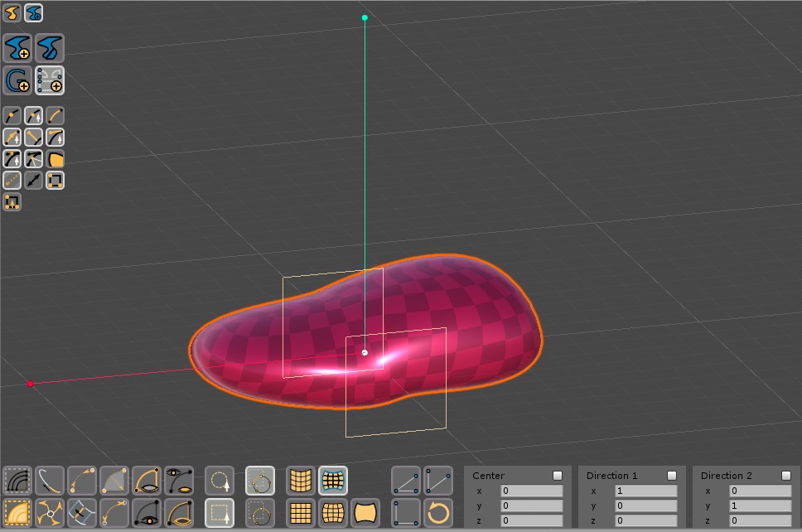Click the solid orange quarter-shape icon
This screenshot has width=802, height=532.
(x=56, y=158)
